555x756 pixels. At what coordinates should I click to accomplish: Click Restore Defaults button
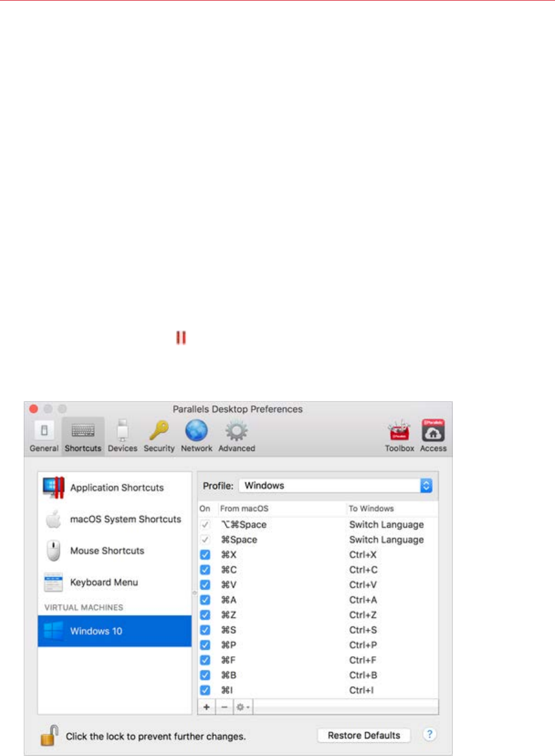(x=364, y=735)
